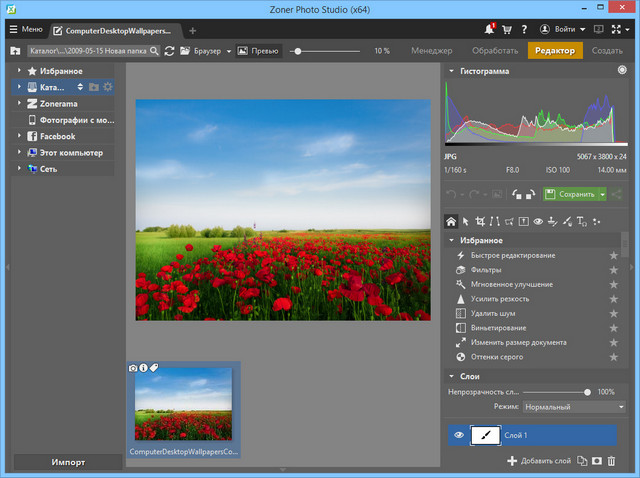The width and height of the screenshot is (640, 478).
Task: Open the notifications bell icon
Action: (490, 30)
